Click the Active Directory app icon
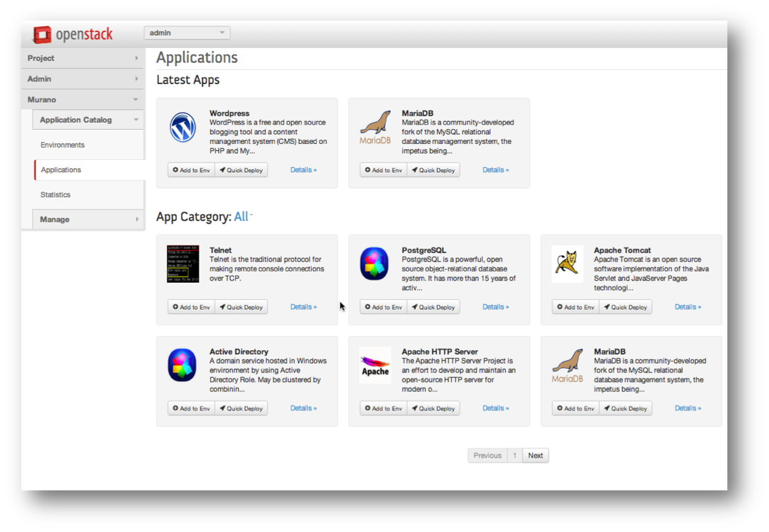769x532 pixels. coord(183,365)
